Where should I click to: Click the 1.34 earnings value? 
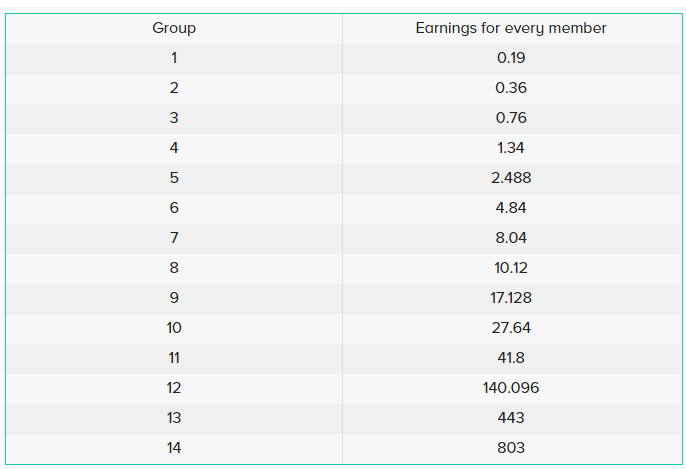click(x=510, y=148)
